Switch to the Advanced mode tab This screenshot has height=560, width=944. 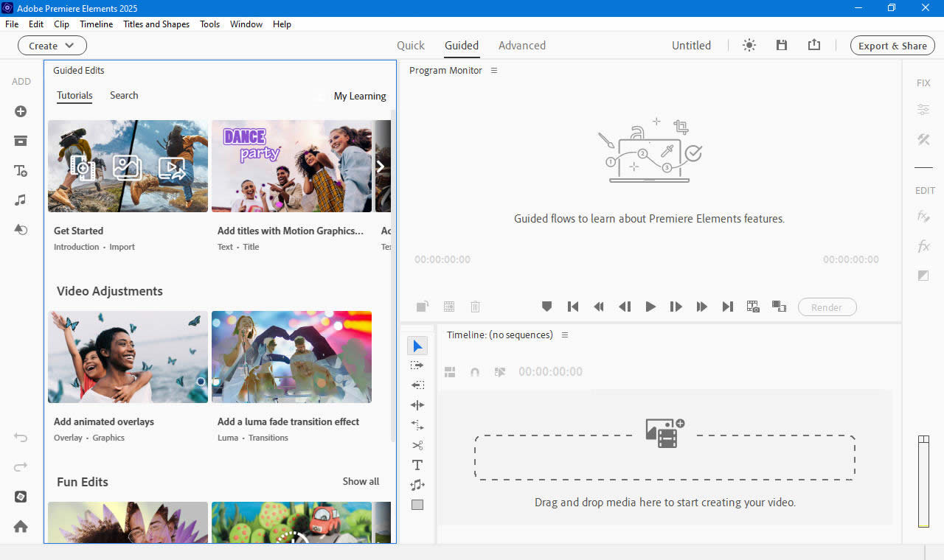point(522,45)
